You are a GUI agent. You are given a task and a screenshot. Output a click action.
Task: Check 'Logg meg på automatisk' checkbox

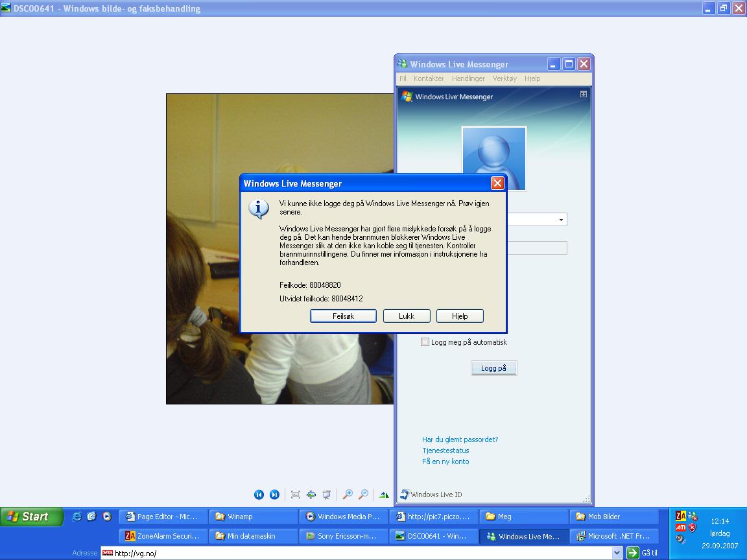point(425,342)
